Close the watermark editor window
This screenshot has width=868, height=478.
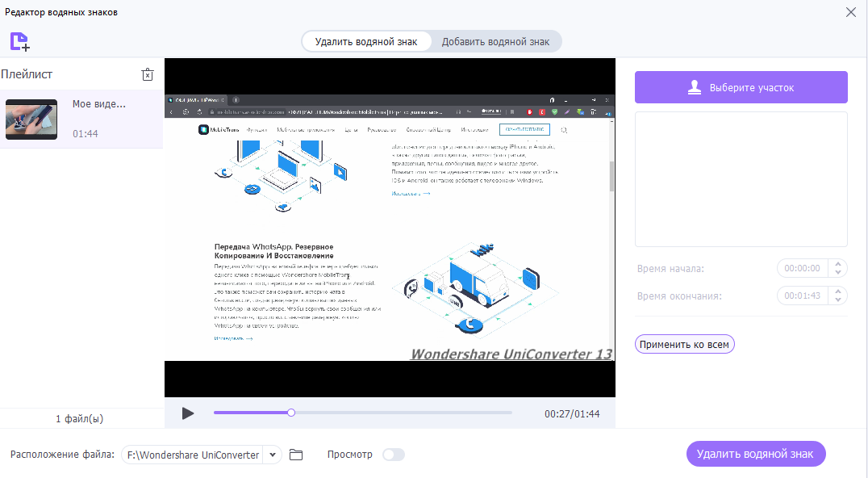pyautogui.click(x=851, y=12)
